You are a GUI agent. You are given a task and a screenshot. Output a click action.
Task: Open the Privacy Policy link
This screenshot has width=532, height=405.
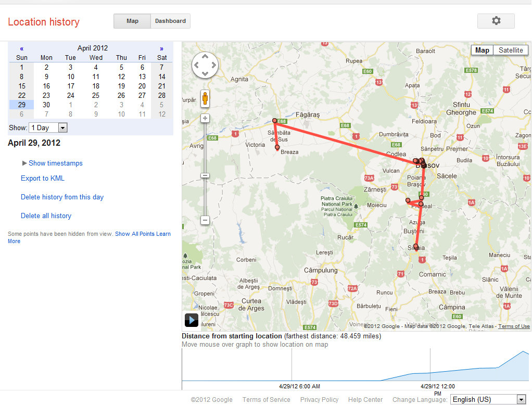[319, 400]
